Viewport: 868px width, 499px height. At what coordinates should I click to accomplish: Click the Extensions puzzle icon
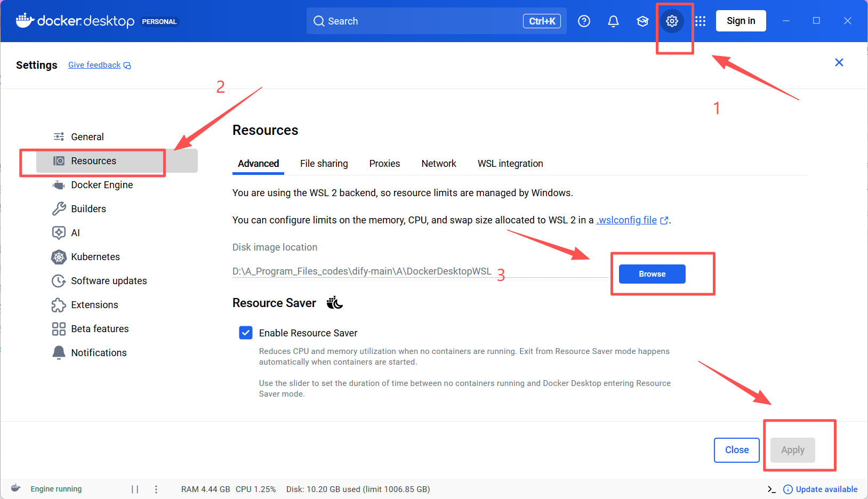coord(59,305)
